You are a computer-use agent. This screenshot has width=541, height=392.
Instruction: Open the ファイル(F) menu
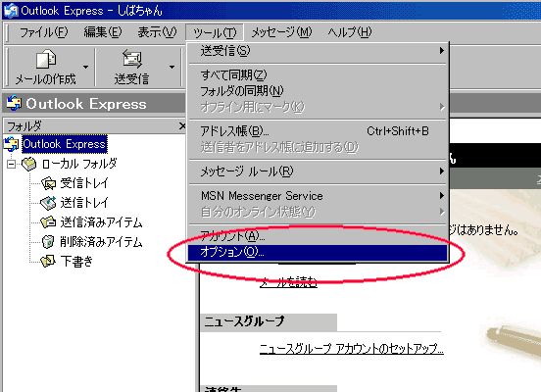(43, 32)
